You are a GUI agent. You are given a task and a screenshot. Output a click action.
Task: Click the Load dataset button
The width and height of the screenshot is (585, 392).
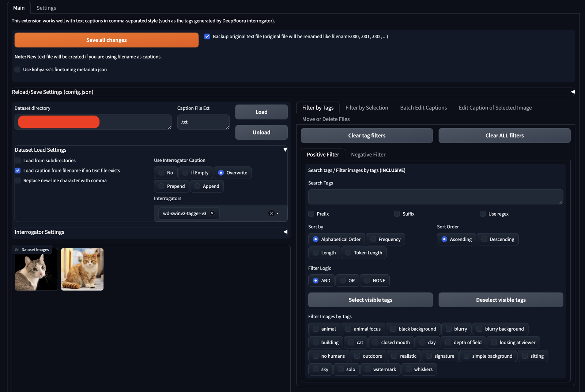261,112
